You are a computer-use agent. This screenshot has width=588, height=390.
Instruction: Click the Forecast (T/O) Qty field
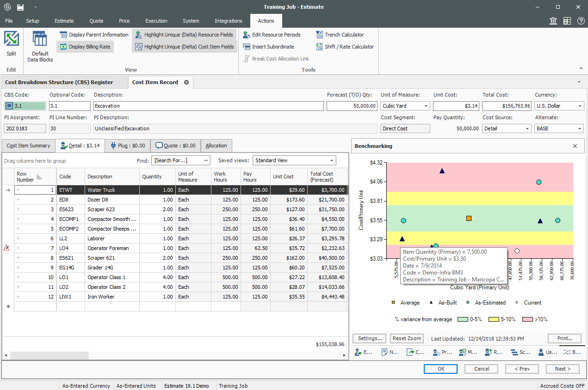pos(352,106)
